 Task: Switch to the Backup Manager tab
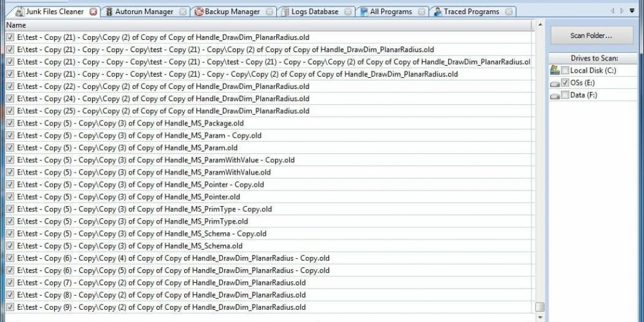[232, 12]
